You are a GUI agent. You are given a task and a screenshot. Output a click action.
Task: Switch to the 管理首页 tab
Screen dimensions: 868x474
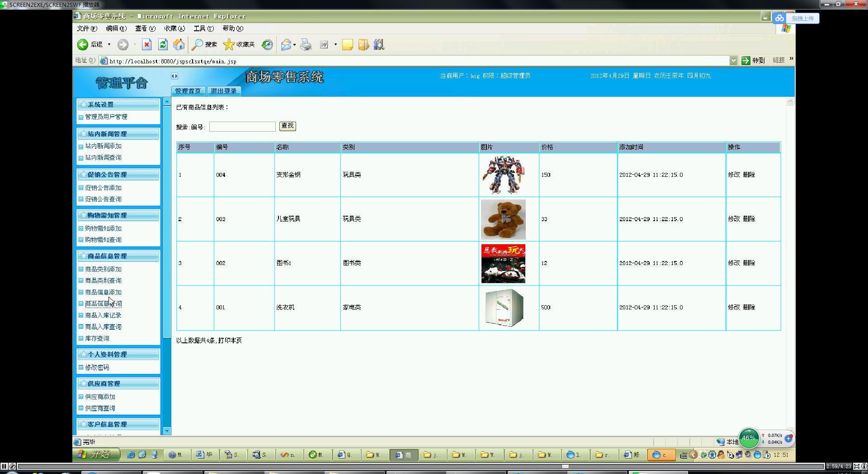pos(188,91)
